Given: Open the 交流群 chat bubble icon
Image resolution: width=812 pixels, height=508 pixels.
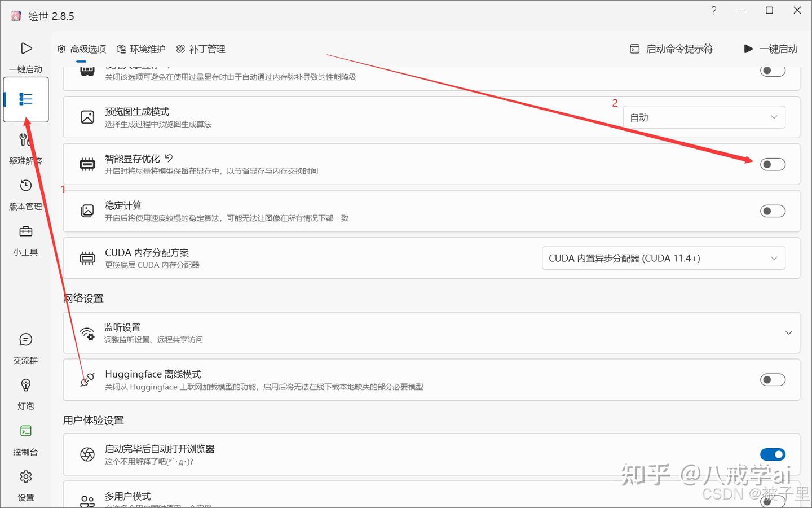Looking at the screenshot, I should click(26, 340).
